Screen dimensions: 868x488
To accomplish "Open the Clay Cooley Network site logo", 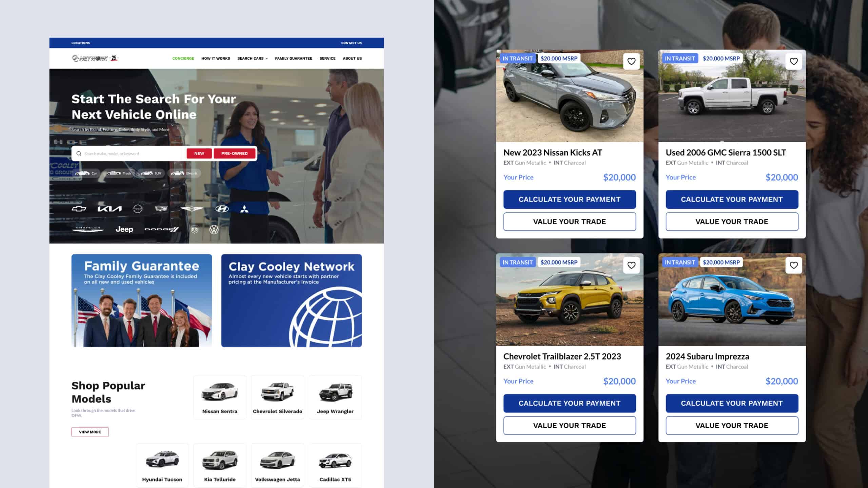I will point(95,58).
